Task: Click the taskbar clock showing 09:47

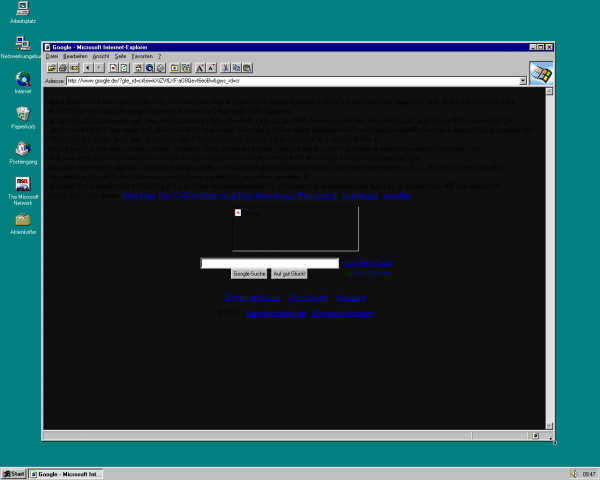Action: (589, 474)
